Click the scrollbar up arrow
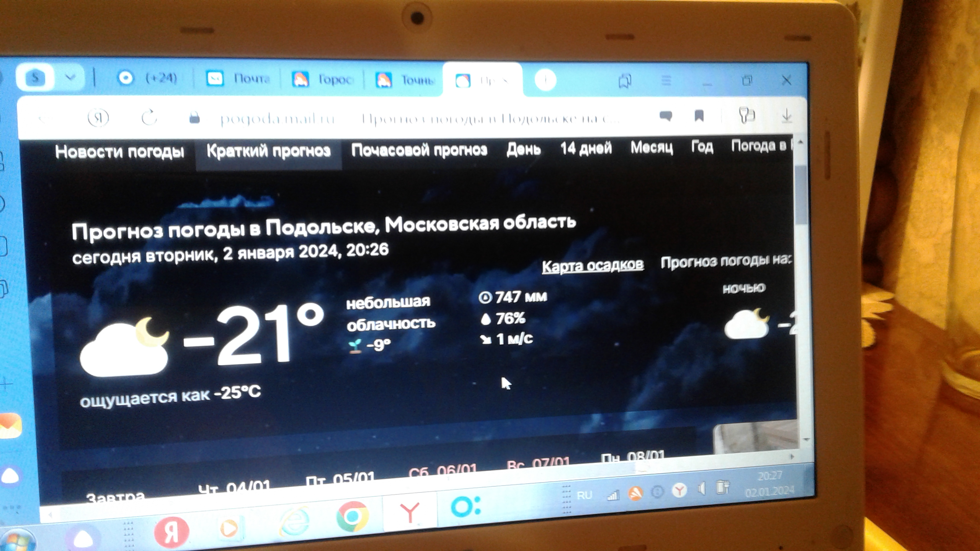This screenshot has height=551, width=980. click(800, 142)
